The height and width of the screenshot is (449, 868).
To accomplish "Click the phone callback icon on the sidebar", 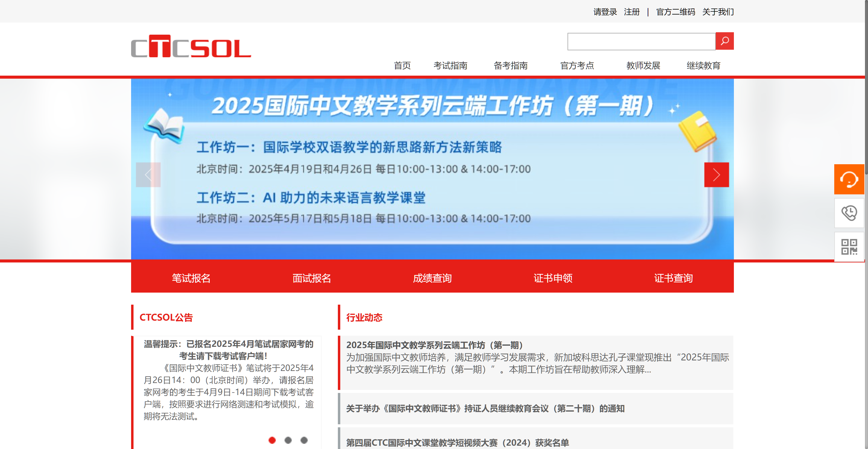I will coord(849,213).
